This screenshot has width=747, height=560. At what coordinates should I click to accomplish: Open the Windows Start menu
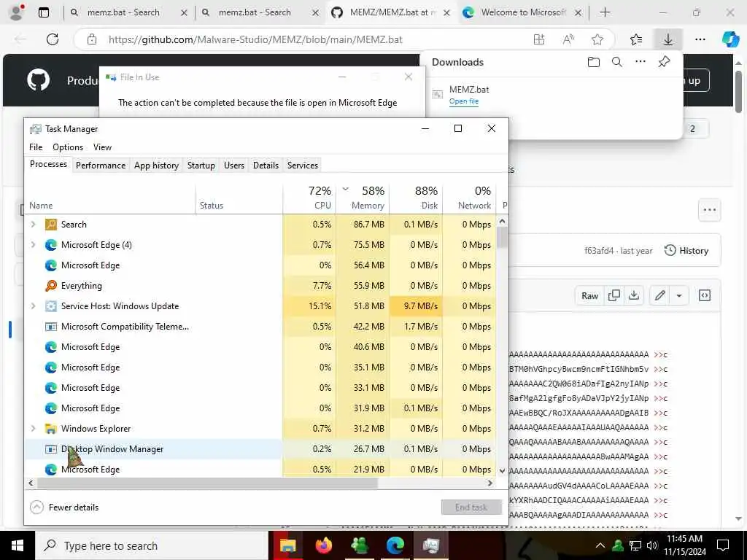[18, 545]
